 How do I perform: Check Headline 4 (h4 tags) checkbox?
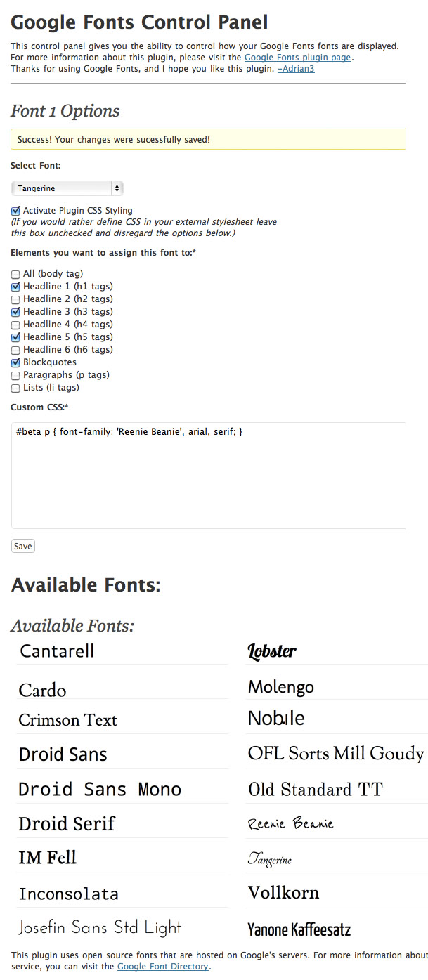tap(15, 325)
